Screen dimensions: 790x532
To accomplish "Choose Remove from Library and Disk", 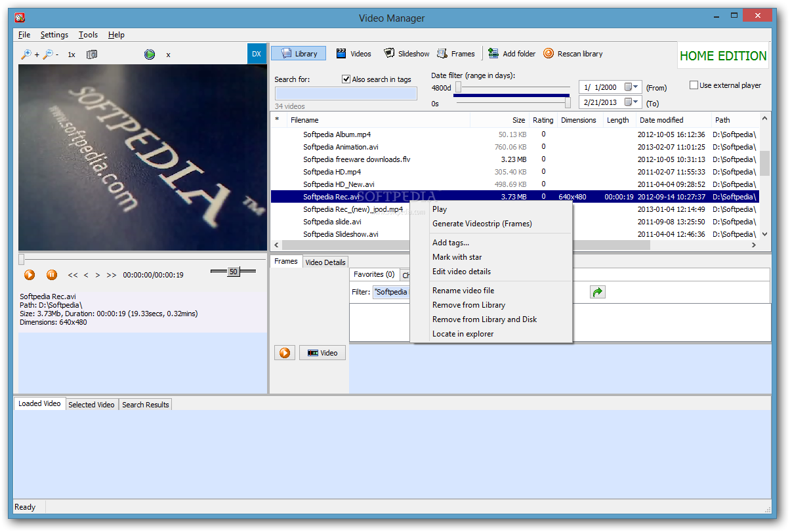I will (x=484, y=319).
